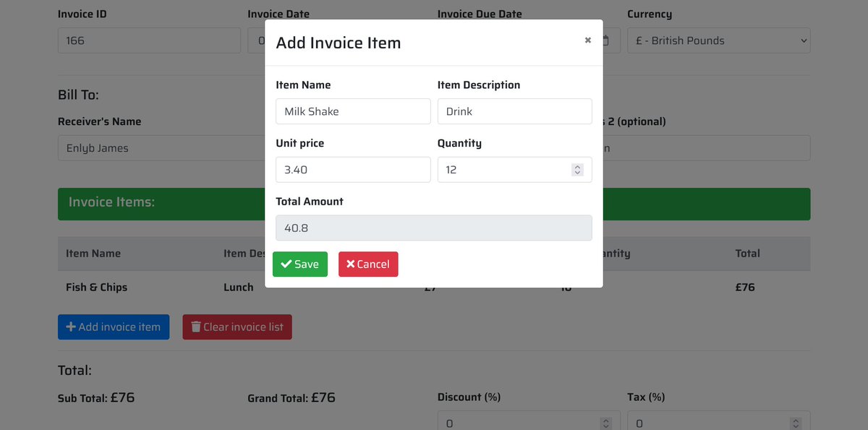The image size is (868, 430).
Task: Click the Invoice ID field showing 166
Action: pyautogui.click(x=149, y=40)
